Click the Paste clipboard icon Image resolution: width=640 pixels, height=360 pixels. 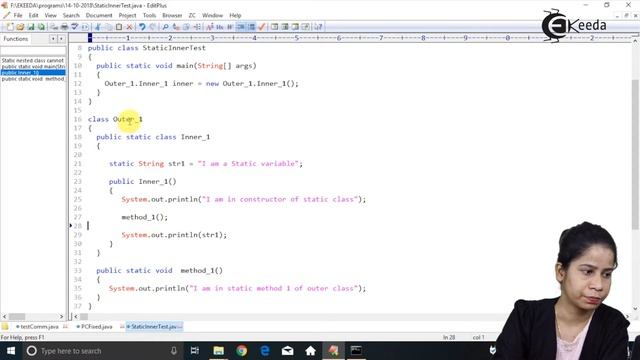(119, 27)
